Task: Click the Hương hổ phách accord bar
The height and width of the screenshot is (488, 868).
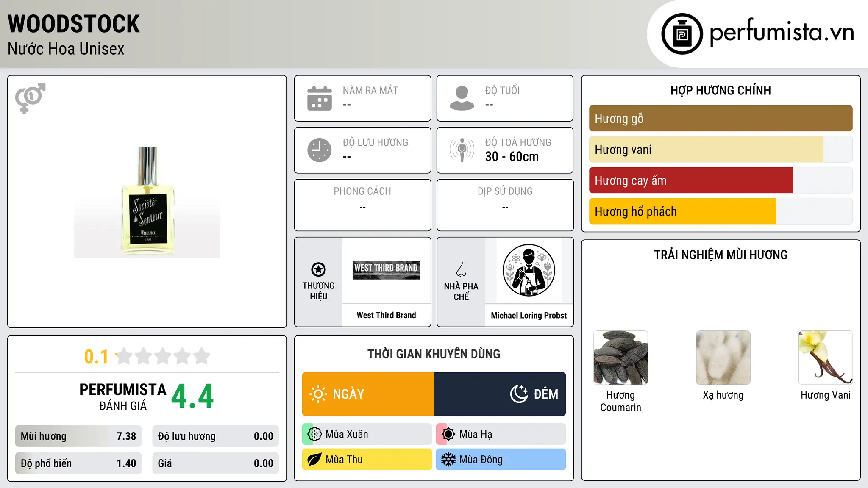Action: tap(721, 211)
